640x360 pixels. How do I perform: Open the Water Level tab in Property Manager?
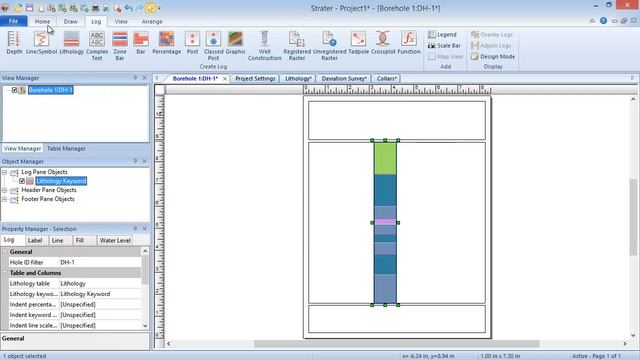115,240
